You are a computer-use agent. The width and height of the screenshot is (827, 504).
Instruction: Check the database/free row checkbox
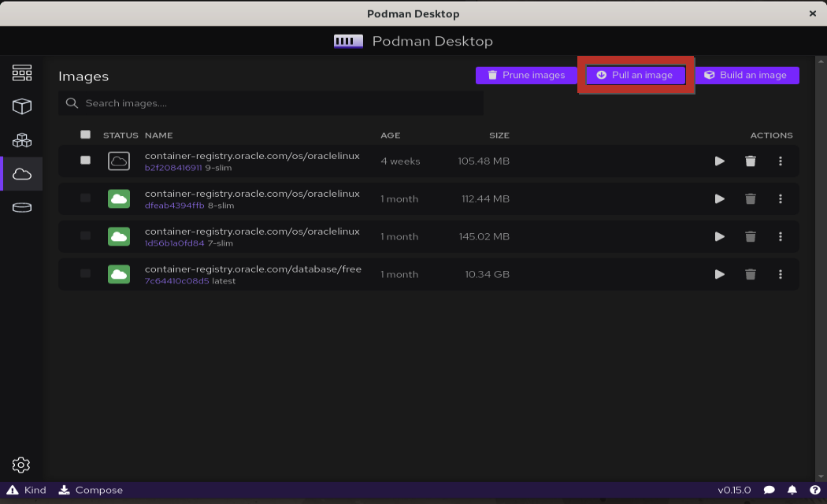(x=85, y=273)
